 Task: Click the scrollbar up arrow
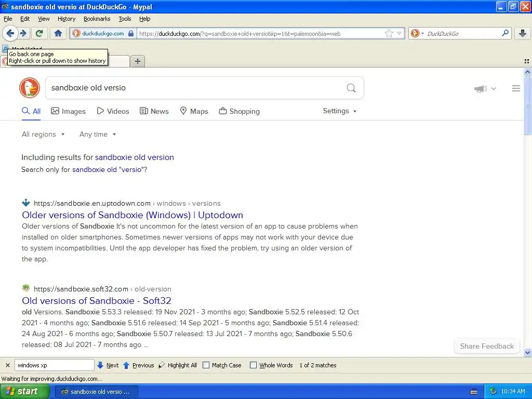(x=527, y=72)
